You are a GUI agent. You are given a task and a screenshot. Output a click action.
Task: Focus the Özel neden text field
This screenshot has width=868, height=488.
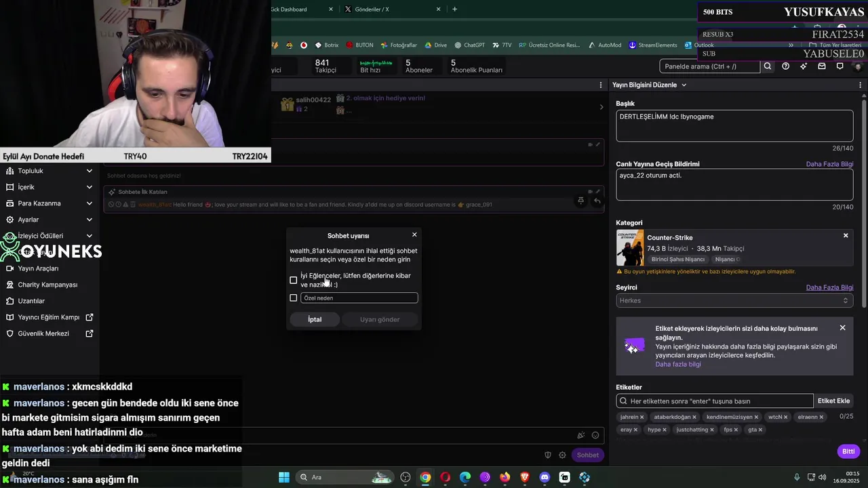click(x=359, y=298)
